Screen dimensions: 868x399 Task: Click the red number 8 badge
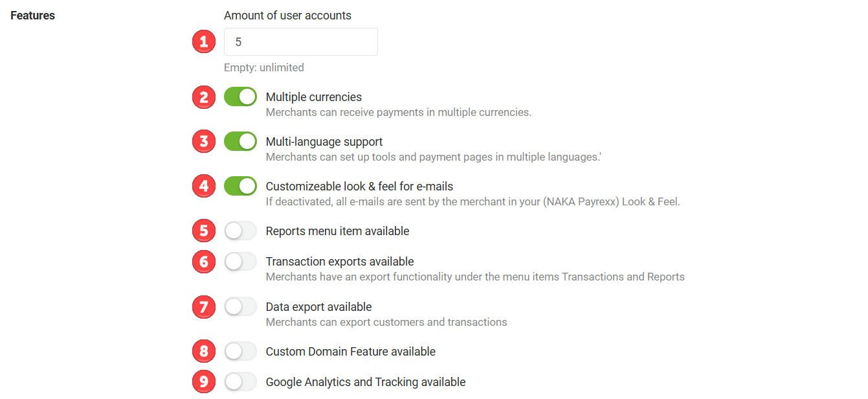tap(204, 352)
